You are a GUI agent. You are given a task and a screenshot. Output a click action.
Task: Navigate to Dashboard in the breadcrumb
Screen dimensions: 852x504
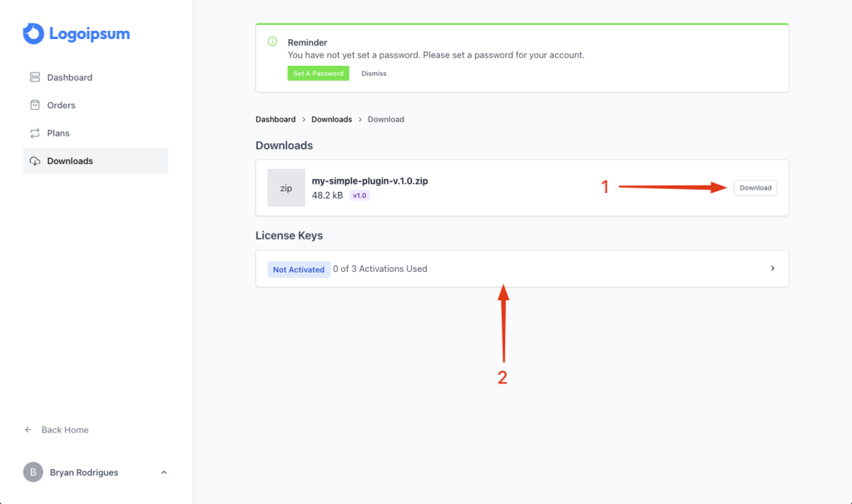[275, 120]
